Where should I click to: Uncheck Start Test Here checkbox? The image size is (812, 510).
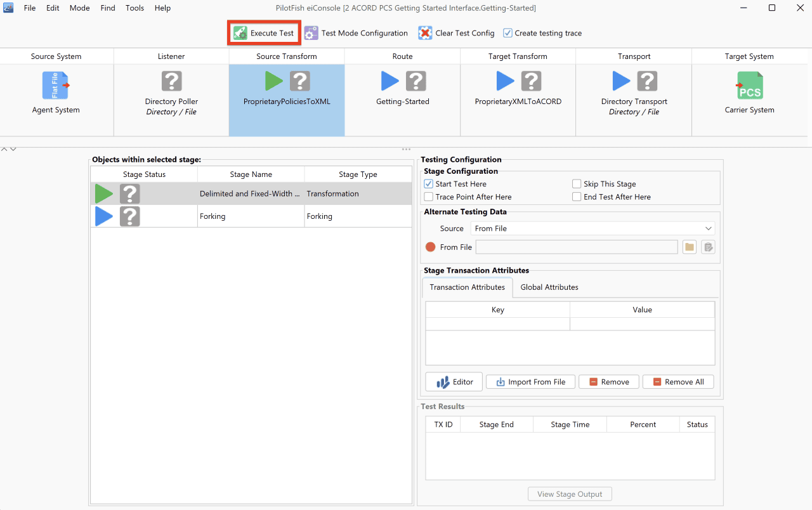(x=429, y=184)
